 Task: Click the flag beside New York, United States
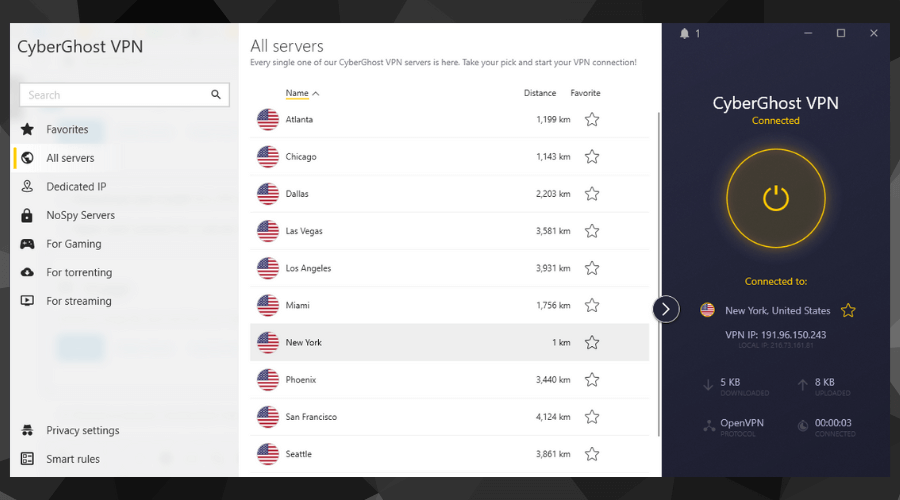[707, 311]
